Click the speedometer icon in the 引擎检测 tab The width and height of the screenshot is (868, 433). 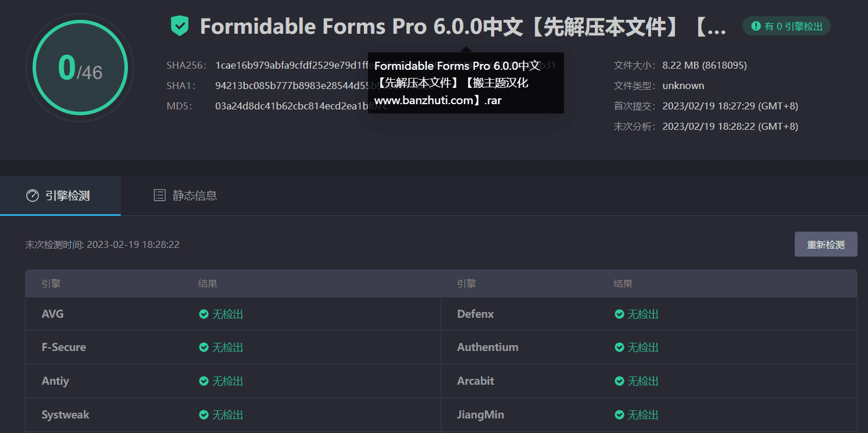tap(33, 196)
